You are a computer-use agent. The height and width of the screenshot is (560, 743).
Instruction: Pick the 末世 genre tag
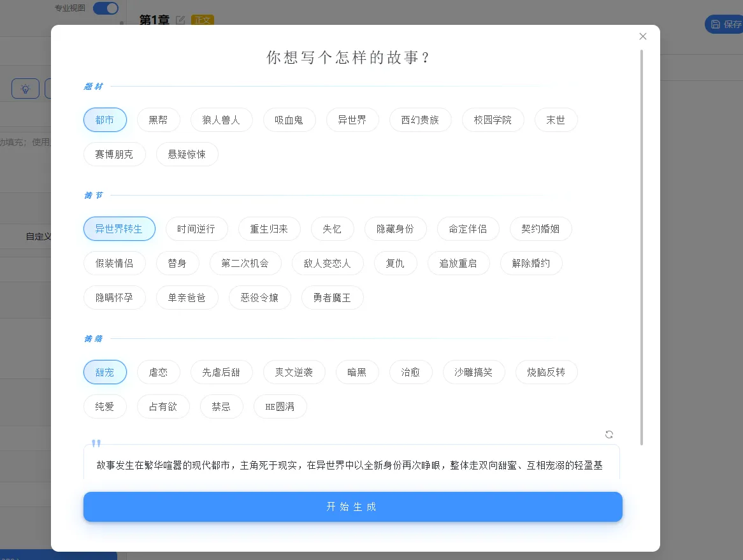[x=556, y=120]
